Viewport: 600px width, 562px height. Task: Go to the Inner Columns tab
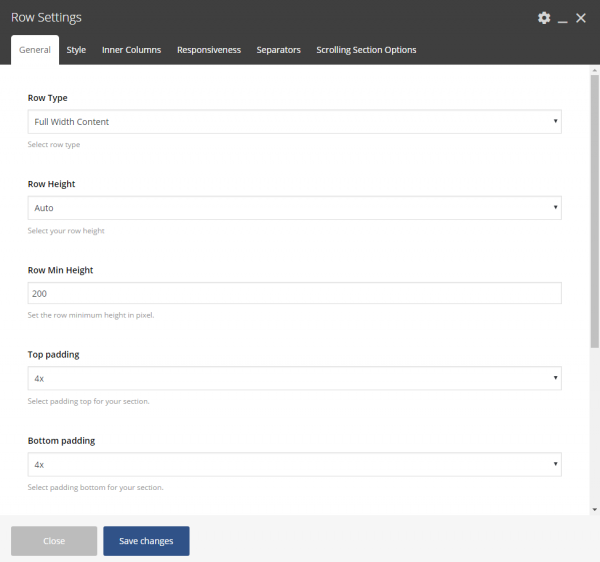pyautogui.click(x=131, y=50)
